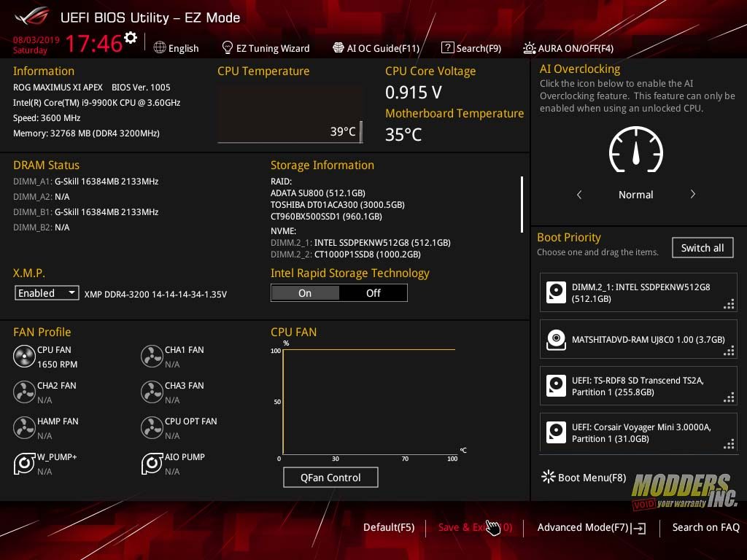This screenshot has height=560, width=747.
Task: Select the AIO PUMP icon
Action: click(x=152, y=463)
